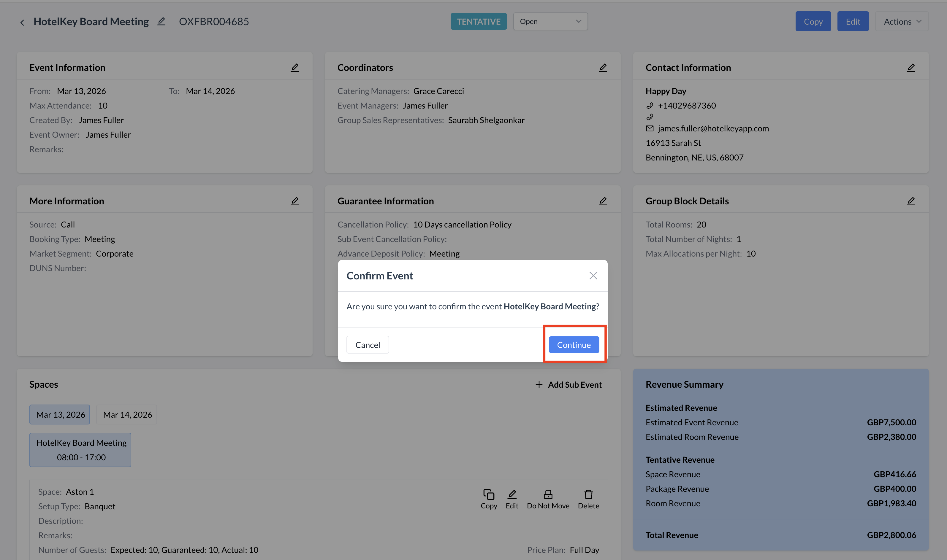This screenshot has width=947, height=560.
Task: Copy the Aston 1 space entry
Action: [x=489, y=499]
